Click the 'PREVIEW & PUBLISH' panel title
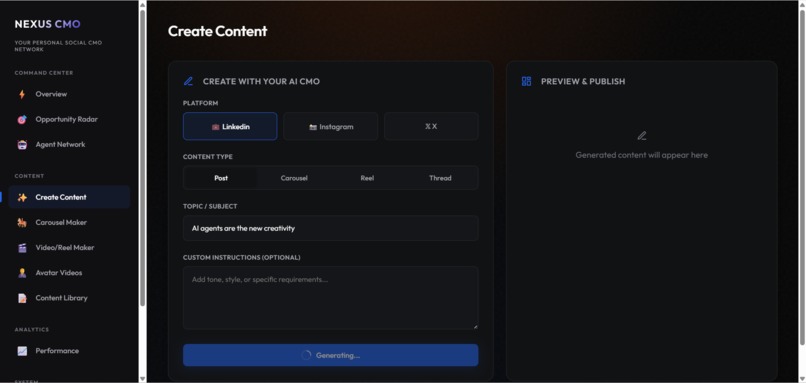The height and width of the screenshot is (383, 806). (x=583, y=81)
